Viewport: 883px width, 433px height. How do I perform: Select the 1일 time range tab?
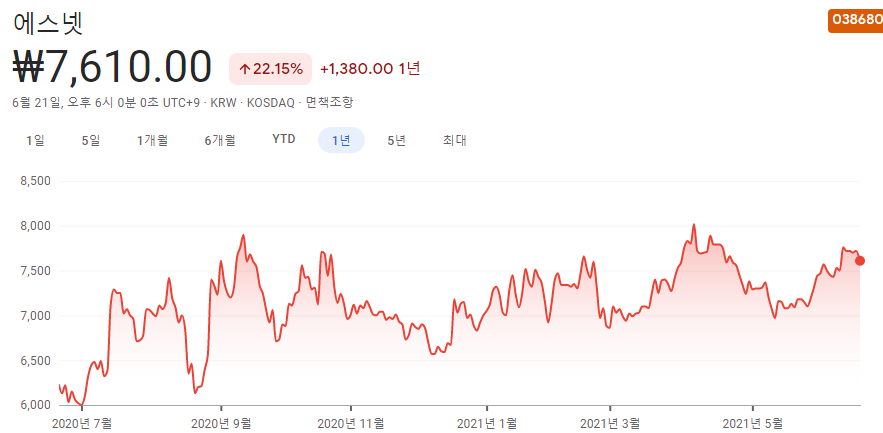(x=35, y=140)
